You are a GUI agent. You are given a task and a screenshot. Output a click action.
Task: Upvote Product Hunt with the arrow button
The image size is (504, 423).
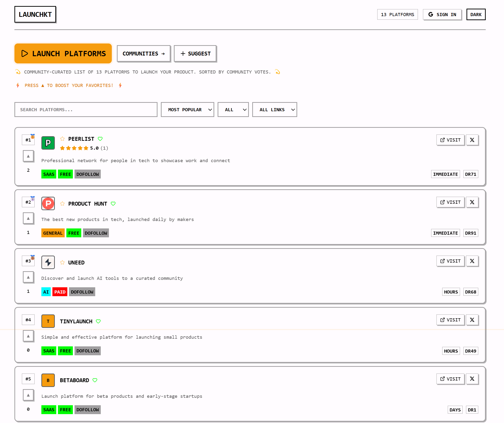click(x=28, y=218)
